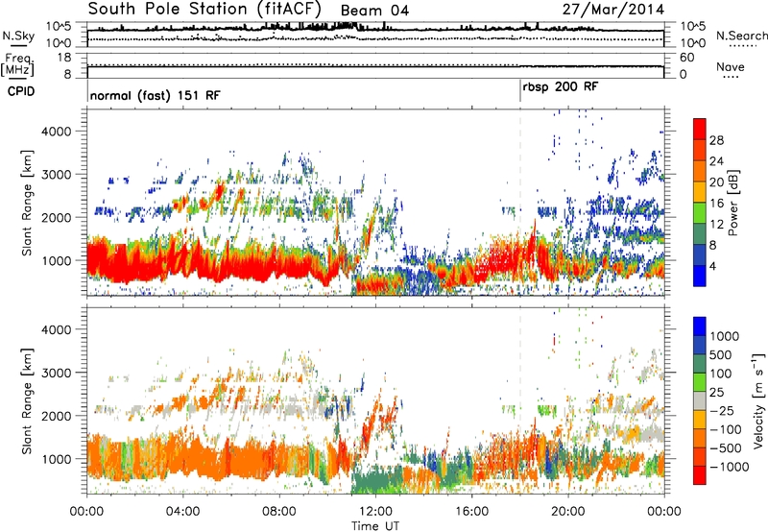Click the gray segment of the Velocity color bar
Screen dimensions: 768x532
pos(700,400)
